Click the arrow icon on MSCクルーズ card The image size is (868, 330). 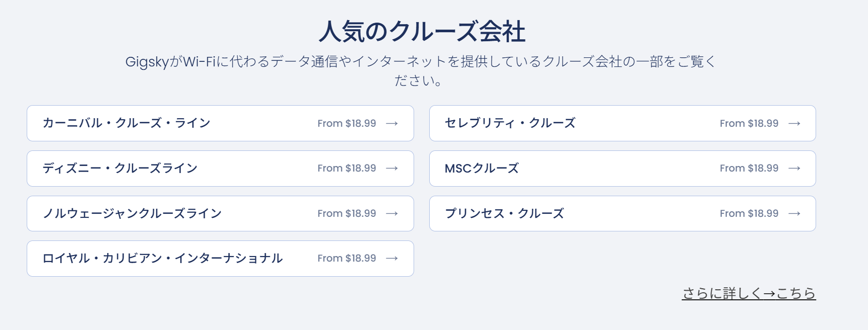[795, 169]
